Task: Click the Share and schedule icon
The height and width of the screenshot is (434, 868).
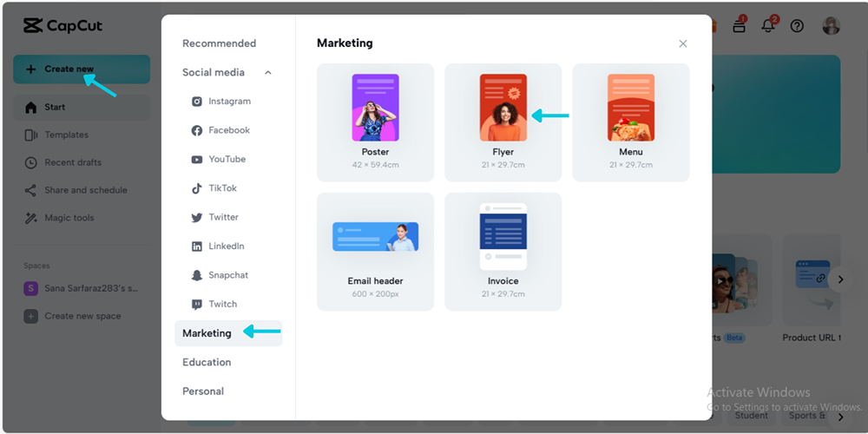Action: [31, 190]
